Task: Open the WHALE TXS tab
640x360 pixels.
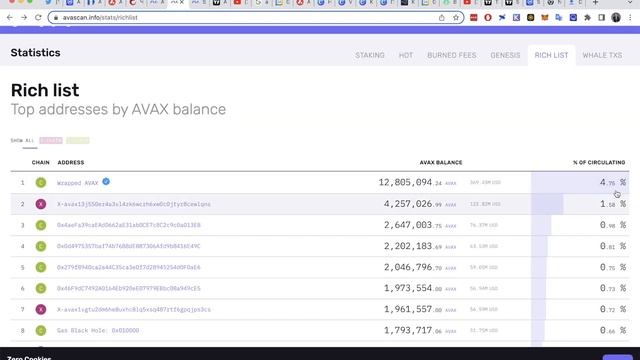Action: click(x=602, y=55)
